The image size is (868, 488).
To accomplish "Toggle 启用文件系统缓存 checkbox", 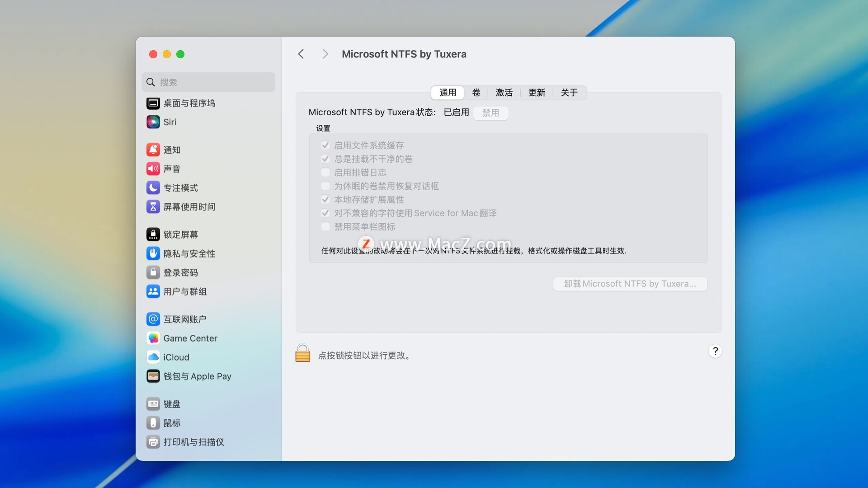I will tap(325, 145).
